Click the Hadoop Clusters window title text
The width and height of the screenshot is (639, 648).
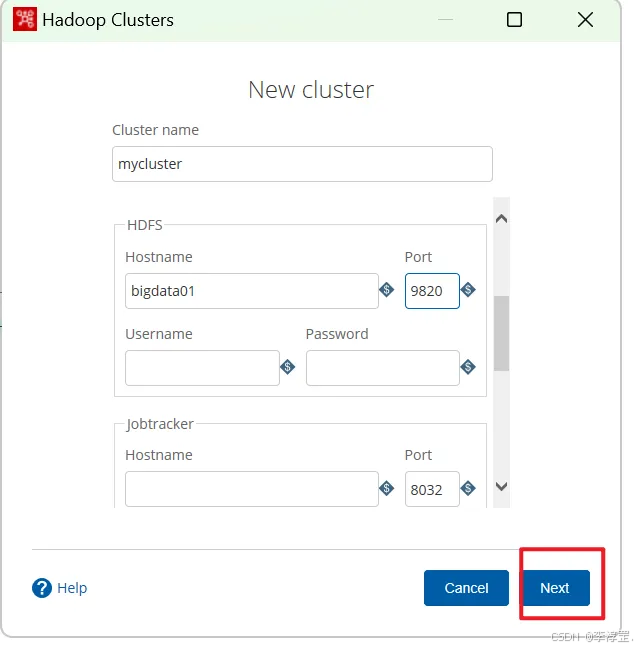[x=108, y=20]
